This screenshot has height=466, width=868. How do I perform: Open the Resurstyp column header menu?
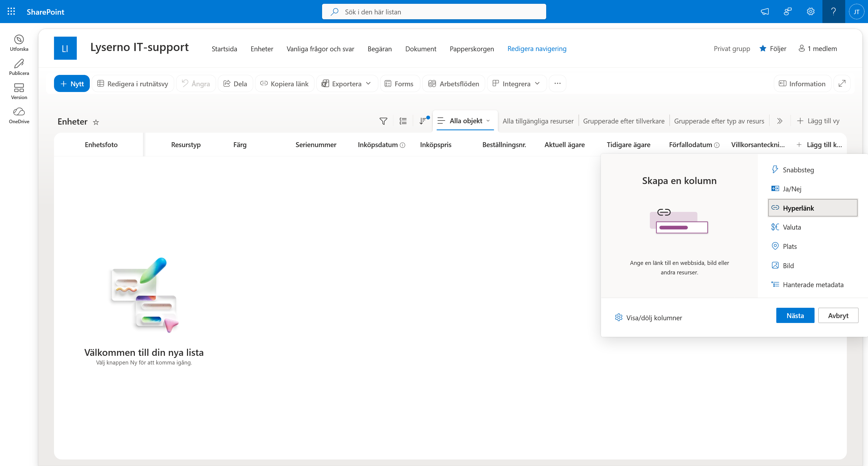point(186,145)
